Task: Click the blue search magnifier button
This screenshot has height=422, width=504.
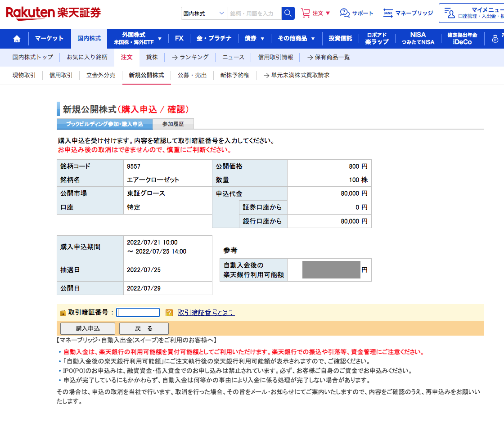Action: point(288,13)
